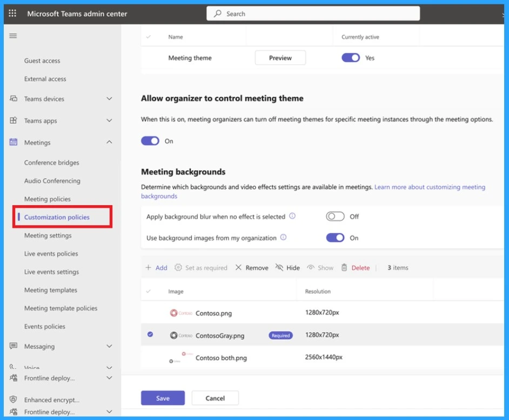Click the Teams devices icon
Viewport: 509px width, 420px height.
click(14, 98)
